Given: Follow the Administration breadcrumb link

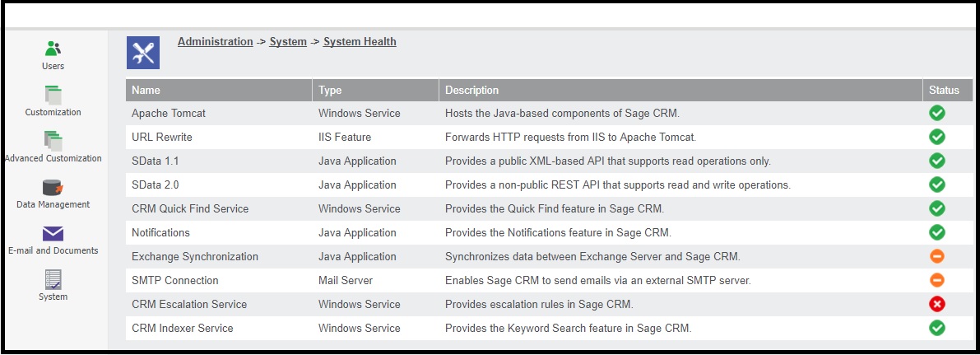Looking at the screenshot, I should tap(215, 41).
